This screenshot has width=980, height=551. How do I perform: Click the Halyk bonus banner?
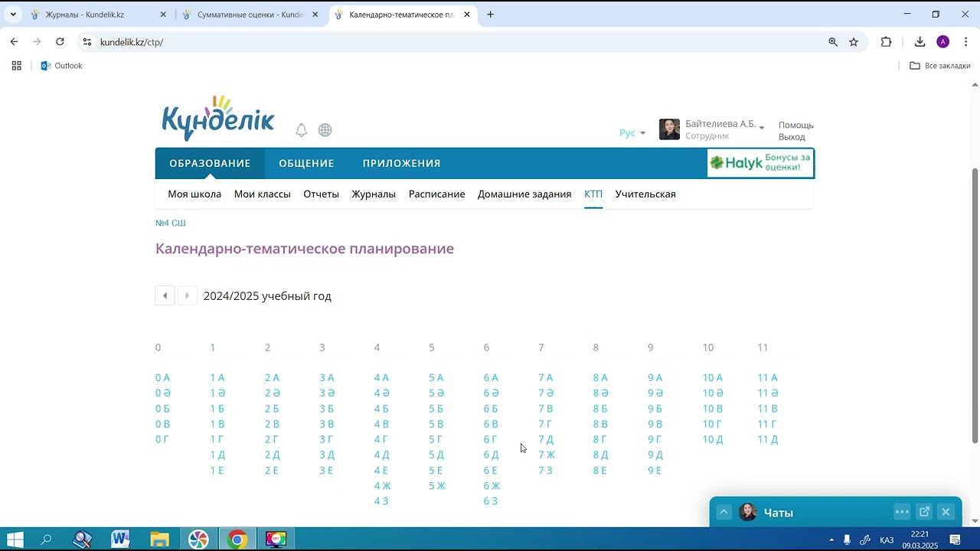pyautogui.click(x=760, y=163)
